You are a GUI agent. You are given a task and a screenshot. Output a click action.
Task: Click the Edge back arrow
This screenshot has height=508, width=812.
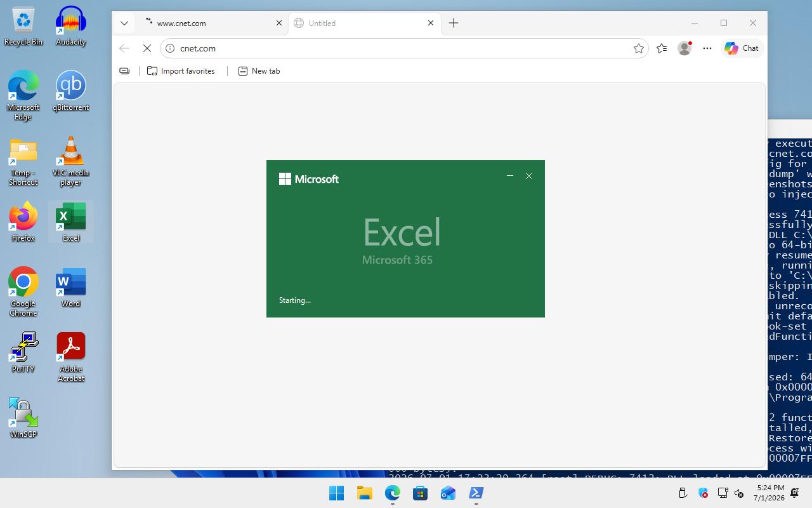[124, 48]
